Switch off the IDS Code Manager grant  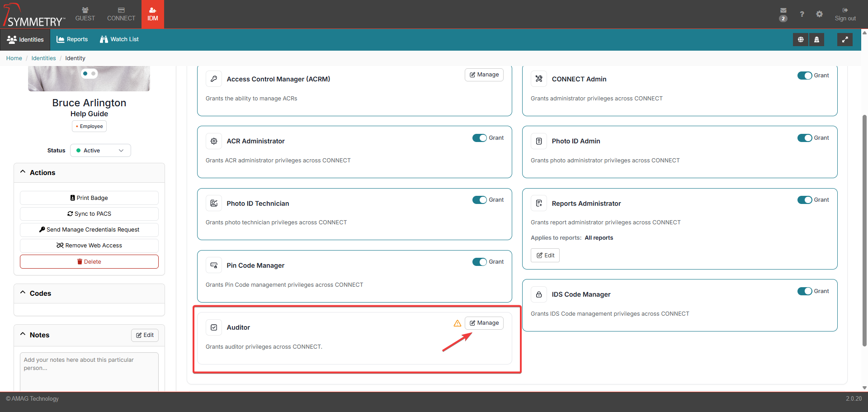pos(804,291)
